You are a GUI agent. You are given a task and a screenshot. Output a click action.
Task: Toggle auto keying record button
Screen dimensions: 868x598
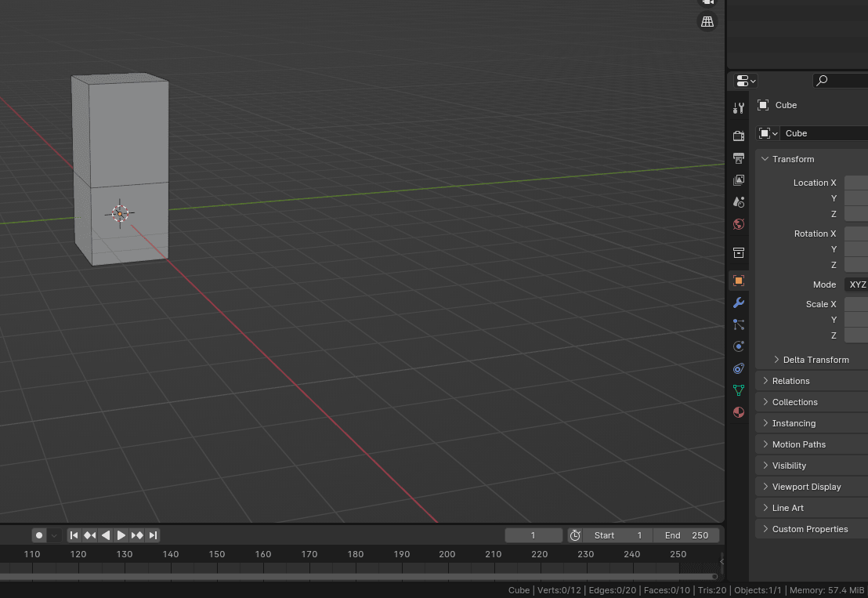pyautogui.click(x=39, y=535)
